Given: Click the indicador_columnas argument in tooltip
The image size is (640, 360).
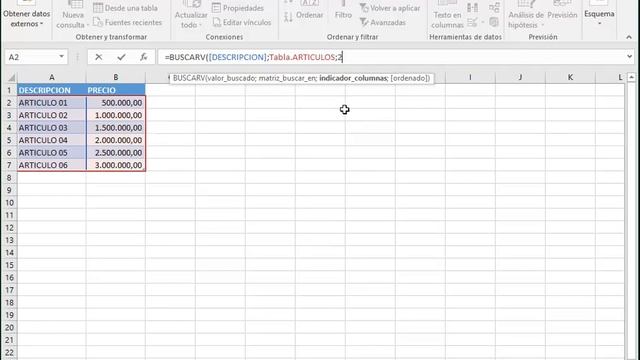Looking at the screenshot, I should point(353,78).
